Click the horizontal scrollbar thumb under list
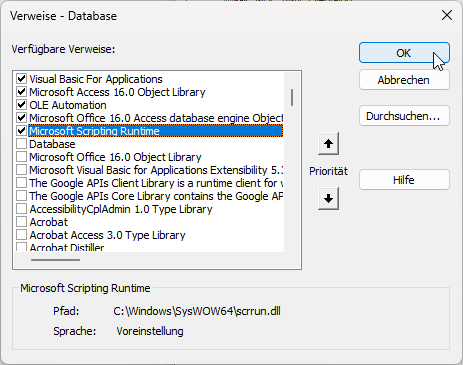The height and width of the screenshot is (365, 463). point(55,260)
